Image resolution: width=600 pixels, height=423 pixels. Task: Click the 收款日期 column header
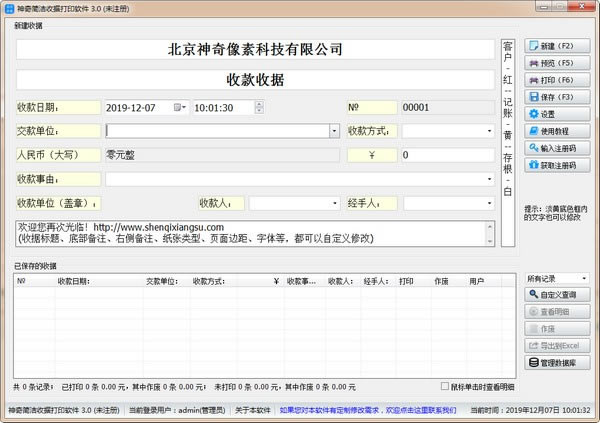coord(74,281)
